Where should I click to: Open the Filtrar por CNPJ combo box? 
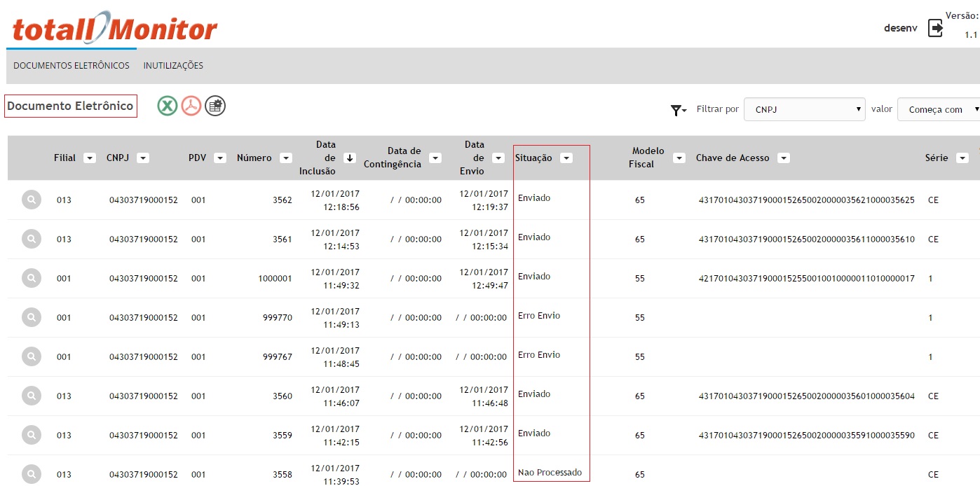coord(804,110)
